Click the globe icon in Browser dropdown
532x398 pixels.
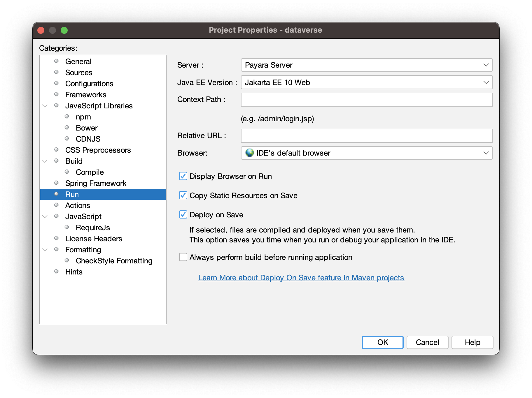tap(250, 153)
